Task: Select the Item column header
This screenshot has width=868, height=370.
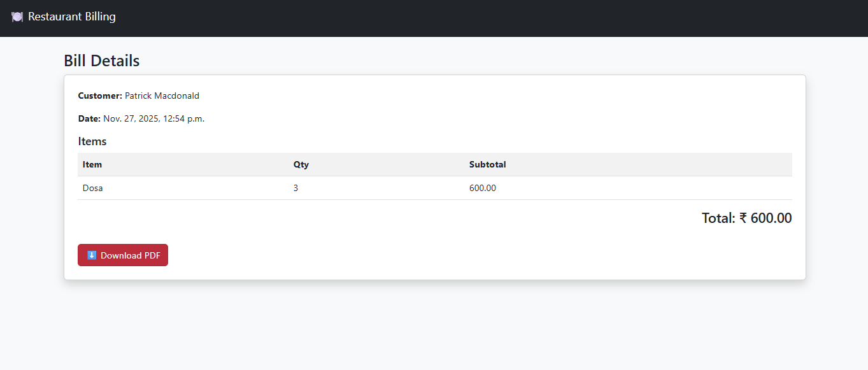Action: click(92, 164)
